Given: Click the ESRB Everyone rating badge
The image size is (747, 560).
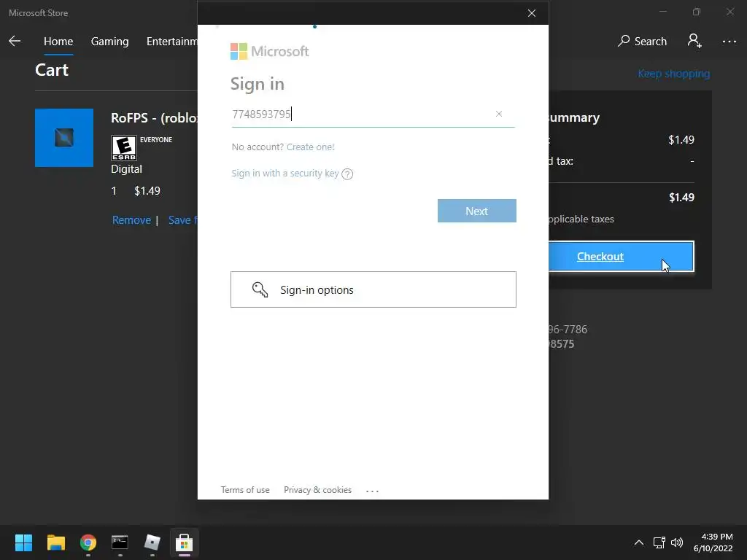Looking at the screenshot, I should [x=124, y=148].
